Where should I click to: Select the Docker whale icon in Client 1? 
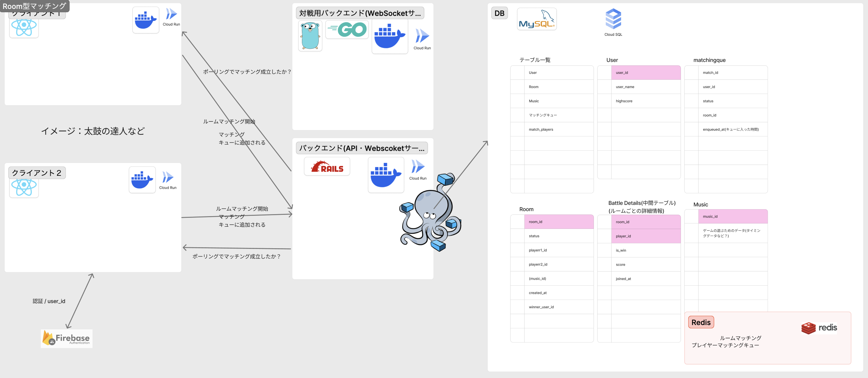[146, 20]
